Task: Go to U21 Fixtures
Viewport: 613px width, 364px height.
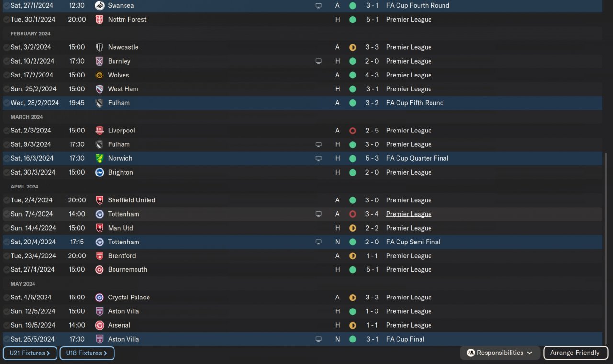Action: pyautogui.click(x=30, y=353)
